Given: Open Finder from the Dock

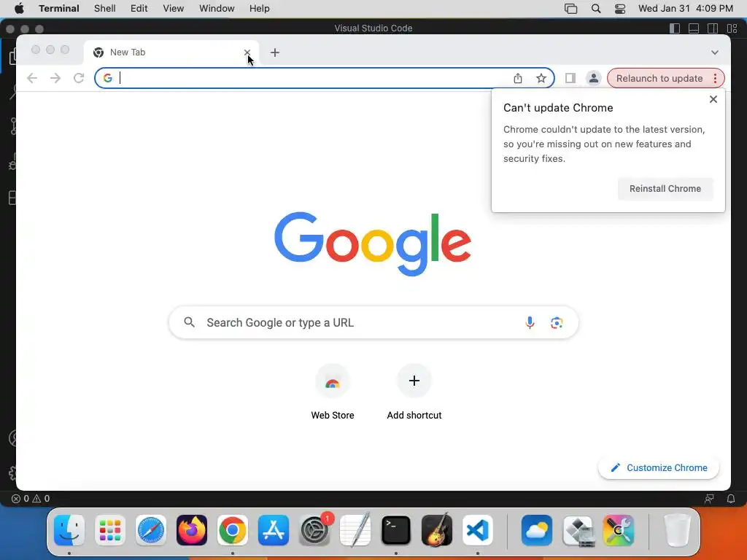Looking at the screenshot, I should (x=69, y=530).
